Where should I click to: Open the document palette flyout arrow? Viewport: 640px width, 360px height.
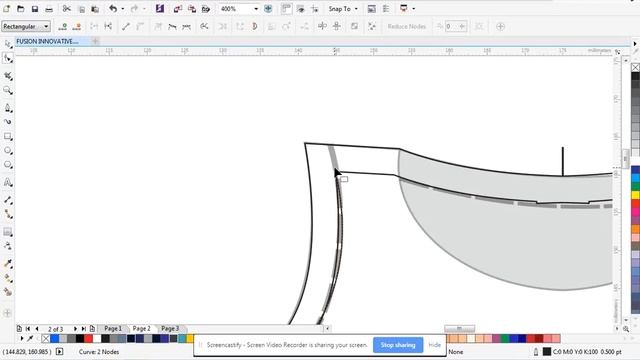[x=22, y=338]
